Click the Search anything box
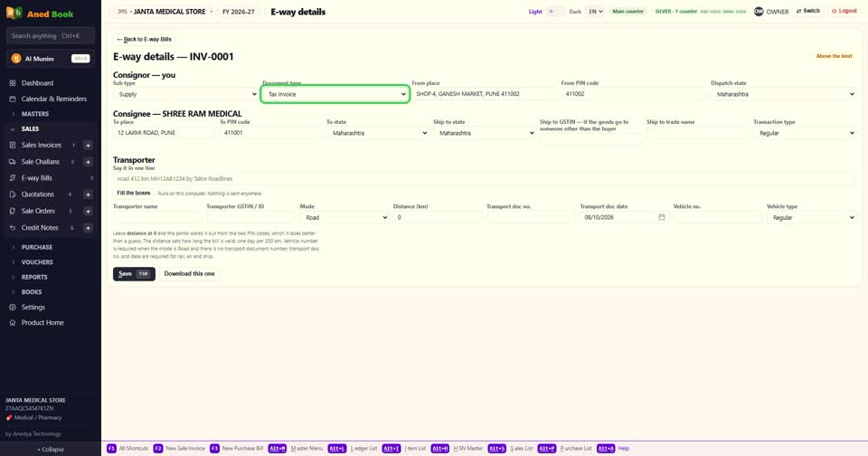This screenshot has width=868, height=456. 51,36
